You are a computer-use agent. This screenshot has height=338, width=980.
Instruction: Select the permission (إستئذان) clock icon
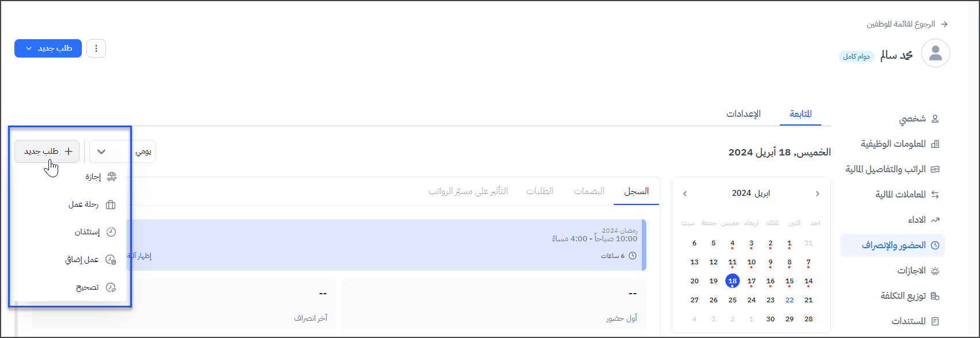[x=111, y=232]
